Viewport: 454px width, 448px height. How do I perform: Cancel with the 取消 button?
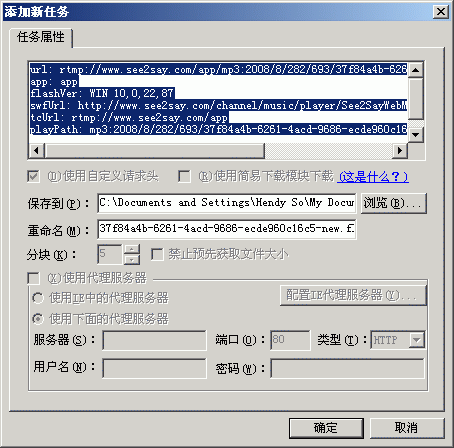(407, 428)
